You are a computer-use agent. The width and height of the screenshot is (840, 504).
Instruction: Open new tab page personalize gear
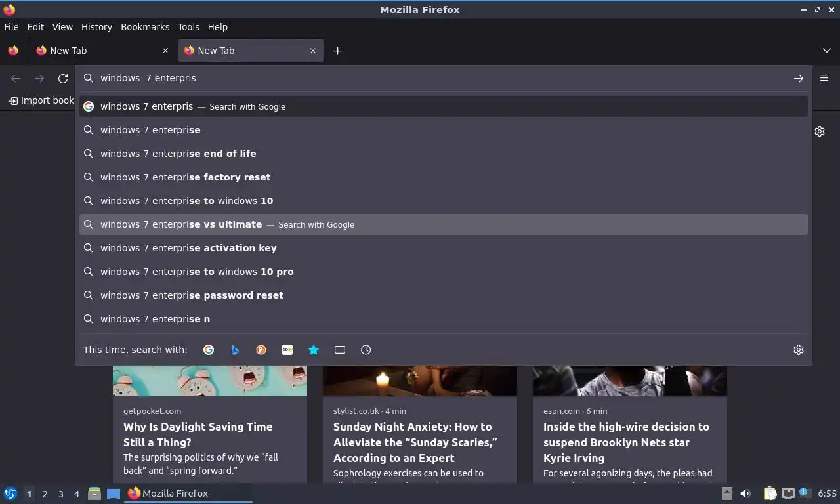(820, 131)
